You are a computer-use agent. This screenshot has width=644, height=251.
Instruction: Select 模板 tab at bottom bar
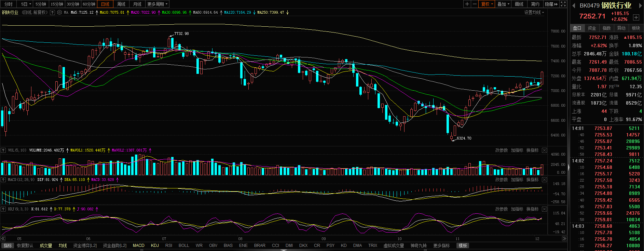463,246
